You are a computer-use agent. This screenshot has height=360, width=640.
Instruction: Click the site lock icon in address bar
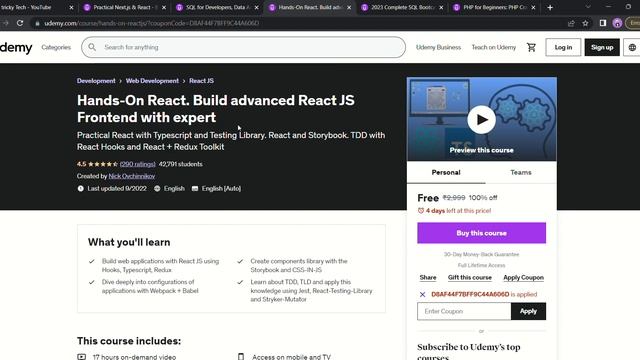pyautogui.click(x=37, y=23)
